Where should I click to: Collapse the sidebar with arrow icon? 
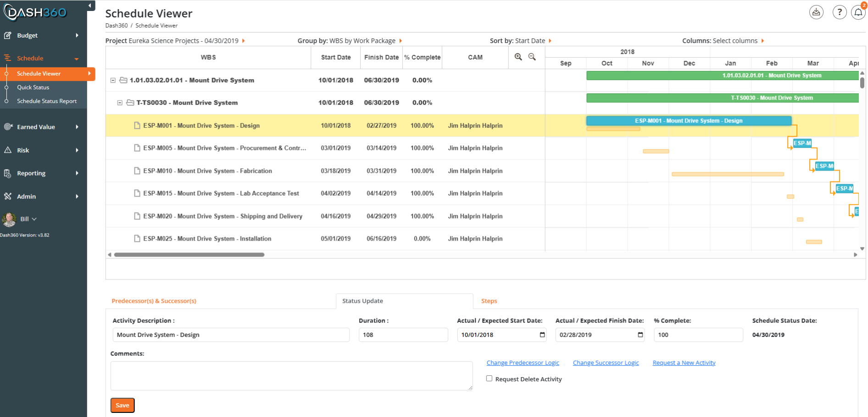(x=90, y=5)
